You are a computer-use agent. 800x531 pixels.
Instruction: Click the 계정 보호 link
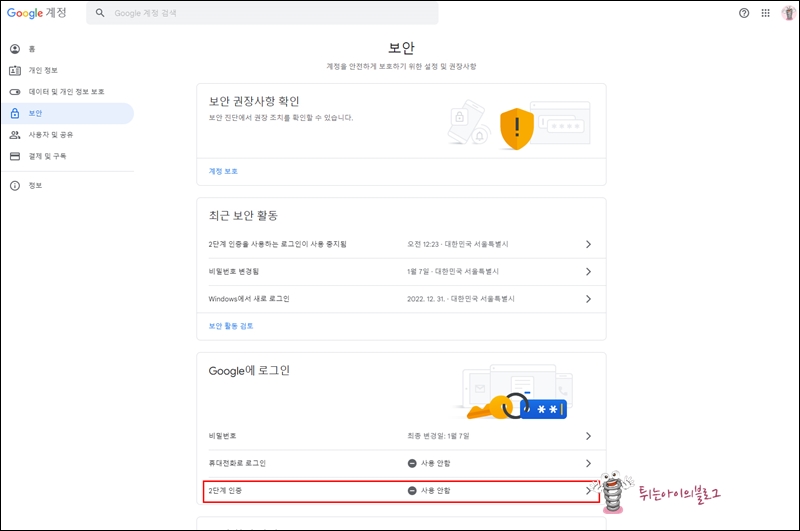click(x=223, y=171)
